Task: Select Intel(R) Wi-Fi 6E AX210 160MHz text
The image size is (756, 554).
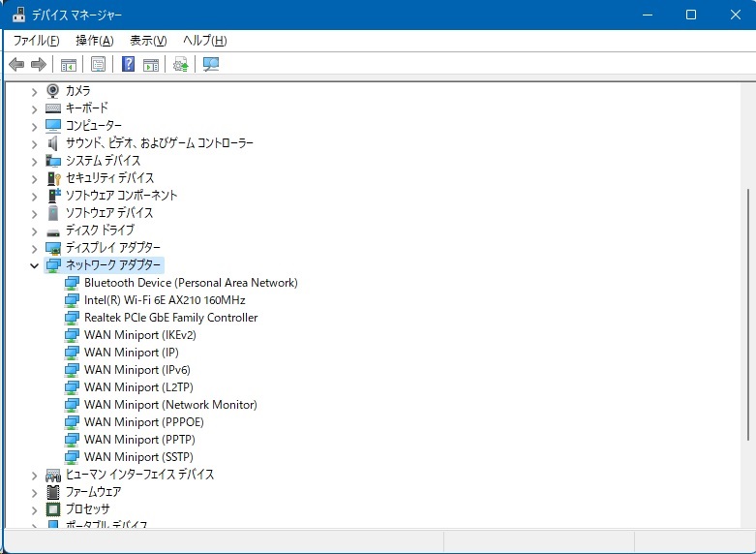Action: (x=165, y=300)
